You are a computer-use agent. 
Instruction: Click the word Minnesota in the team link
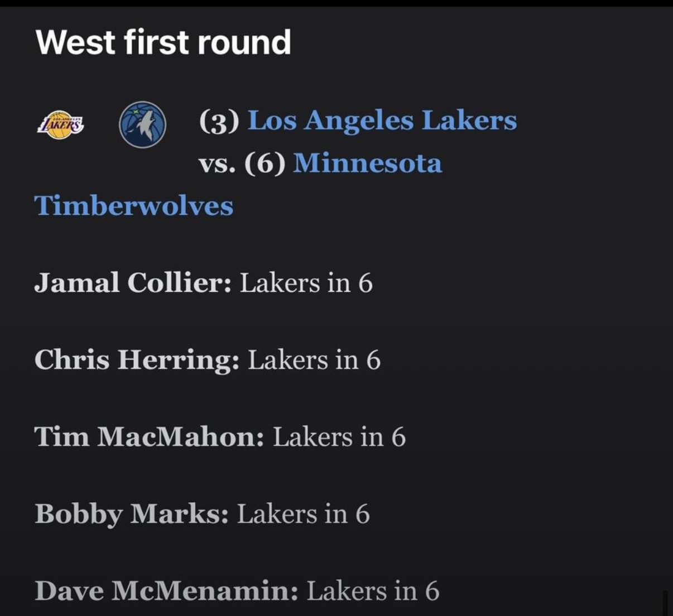[x=368, y=163]
